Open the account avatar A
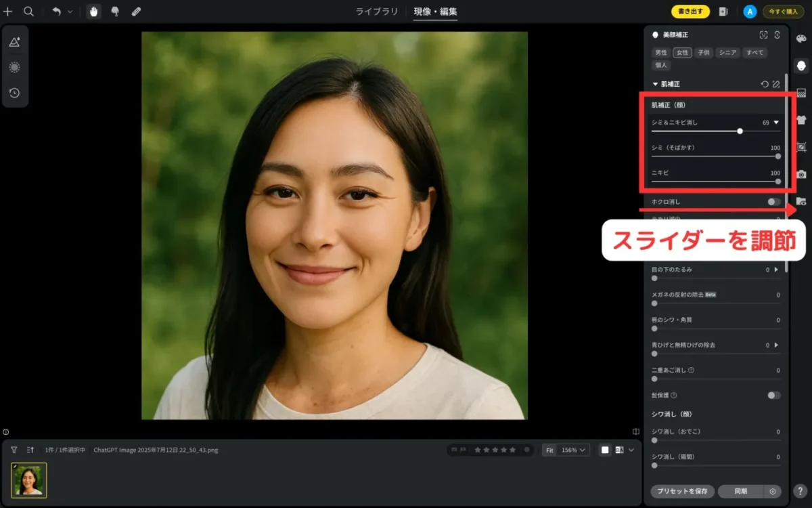812x508 pixels. (x=749, y=12)
